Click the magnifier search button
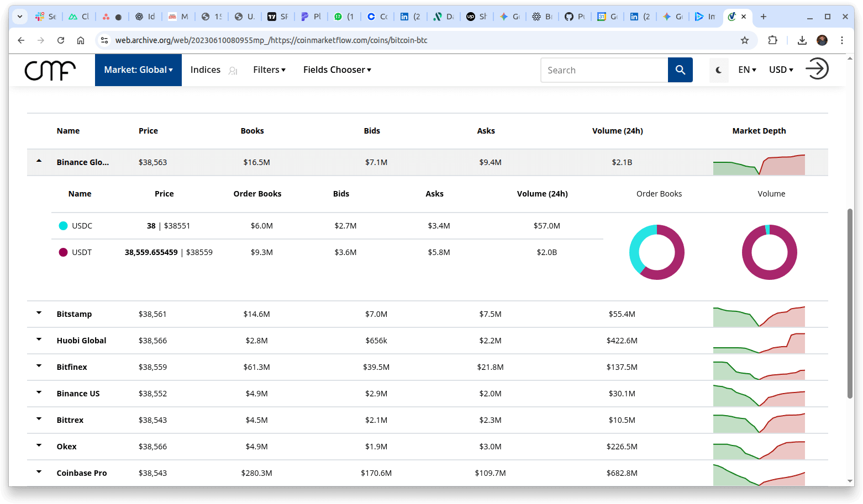Viewport: 863px width, 504px height. click(680, 70)
